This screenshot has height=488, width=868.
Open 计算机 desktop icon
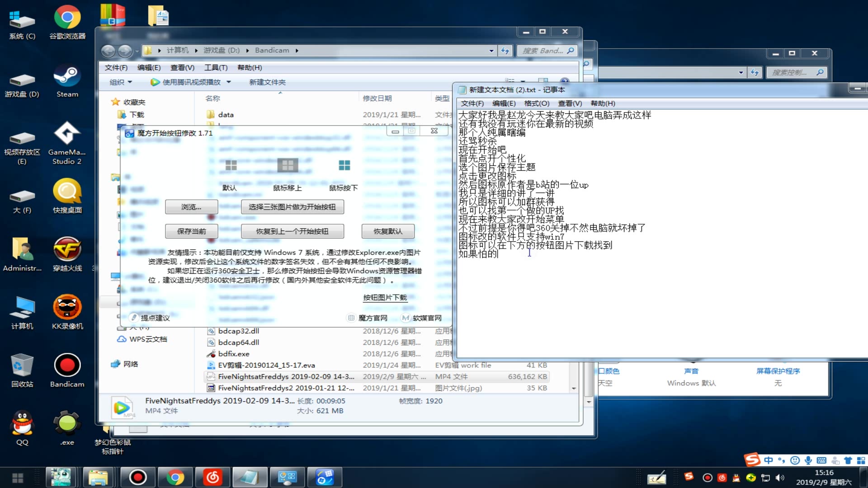tap(22, 312)
